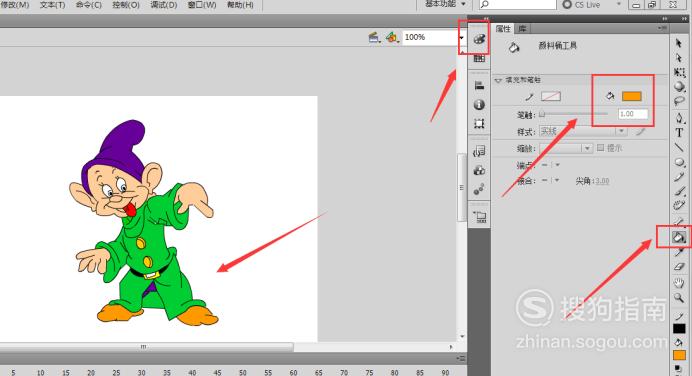Image resolution: width=692 pixels, height=376 pixels.
Task: Open the CS Live dropdown
Action: [x=619, y=4]
